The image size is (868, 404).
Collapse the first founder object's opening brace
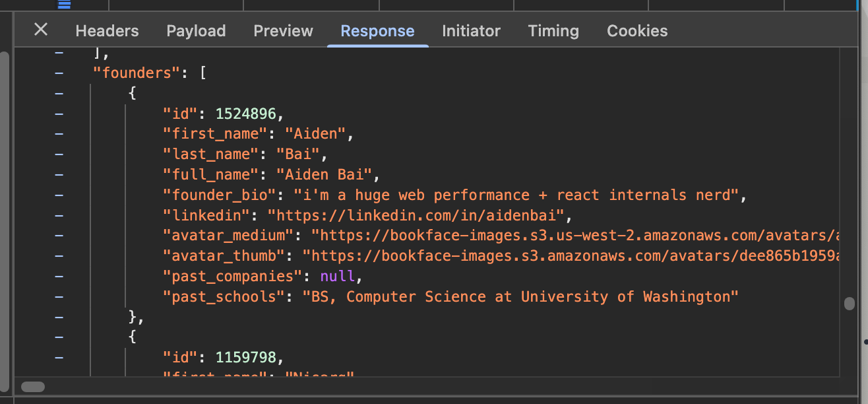[x=59, y=92]
